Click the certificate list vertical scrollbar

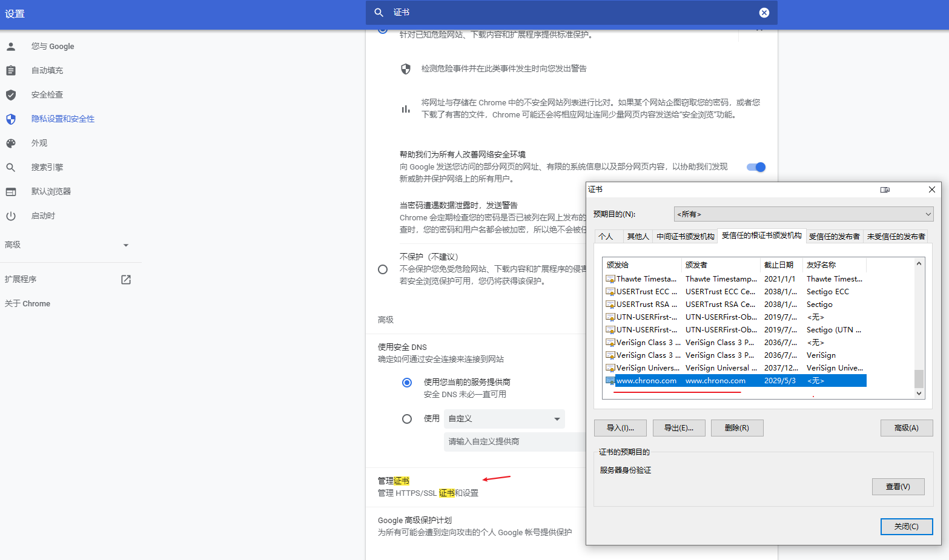click(x=919, y=327)
